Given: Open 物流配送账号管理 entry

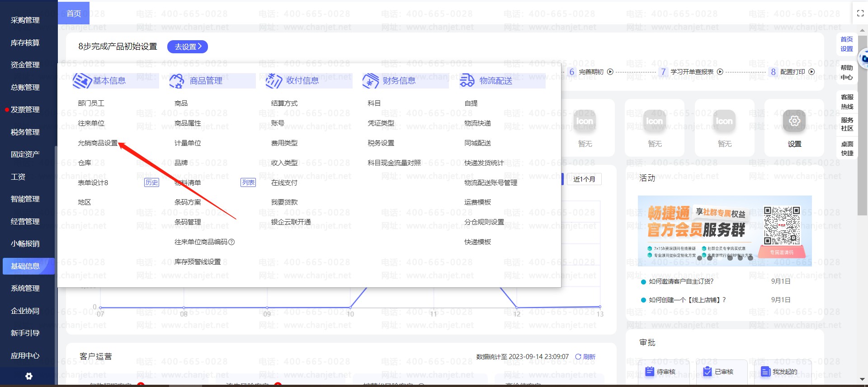Looking at the screenshot, I should tap(491, 183).
